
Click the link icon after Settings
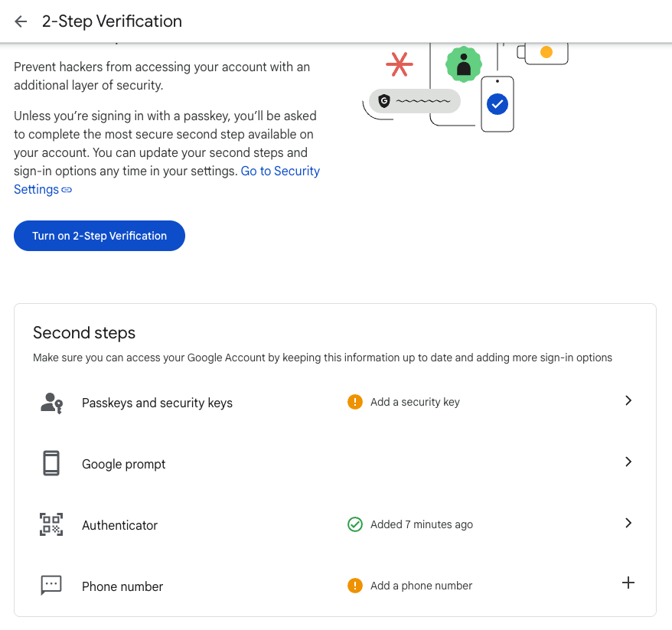[x=67, y=190]
